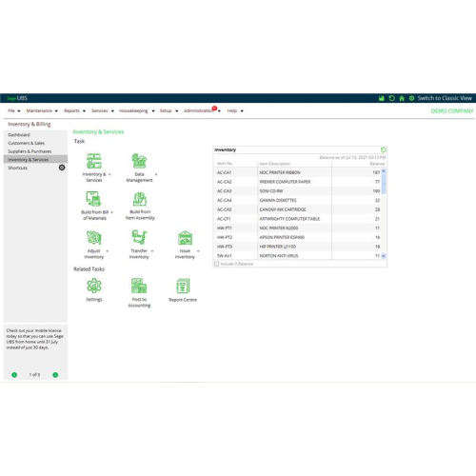Refresh the Inventory balance panel
The height and width of the screenshot is (476, 476).
click(383, 149)
